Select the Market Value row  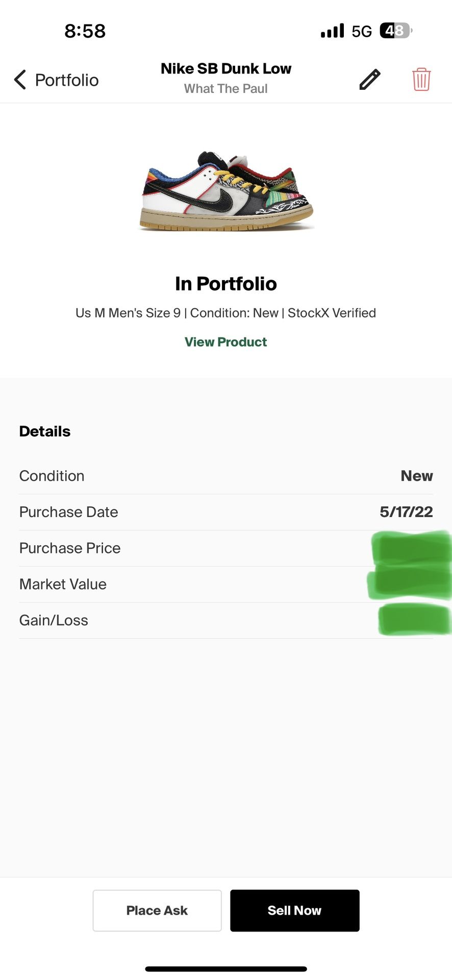coord(226,584)
